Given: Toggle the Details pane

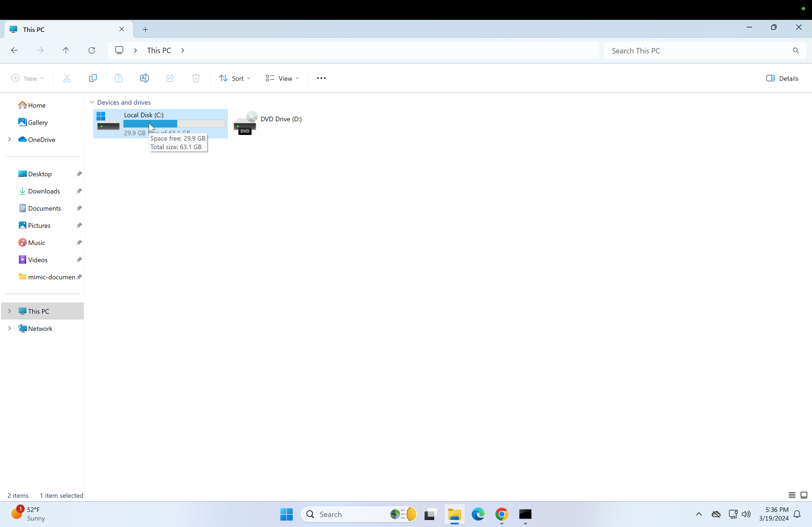Looking at the screenshot, I should [782, 78].
